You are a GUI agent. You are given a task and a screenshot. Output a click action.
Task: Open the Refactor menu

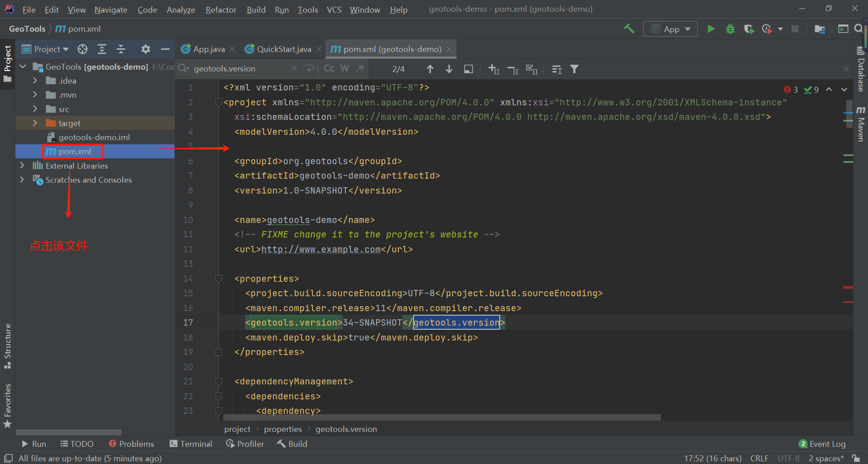pyautogui.click(x=221, y=9)
